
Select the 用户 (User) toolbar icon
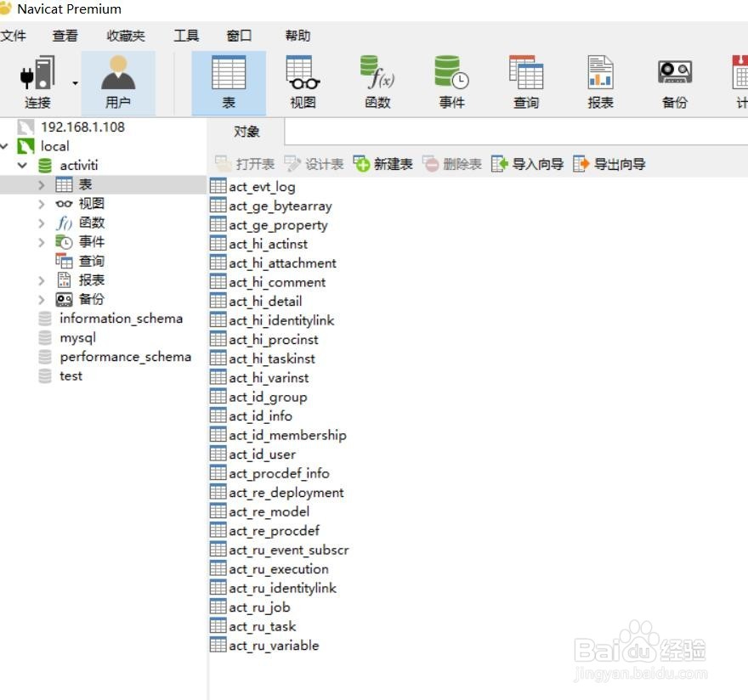click(118, 82)
